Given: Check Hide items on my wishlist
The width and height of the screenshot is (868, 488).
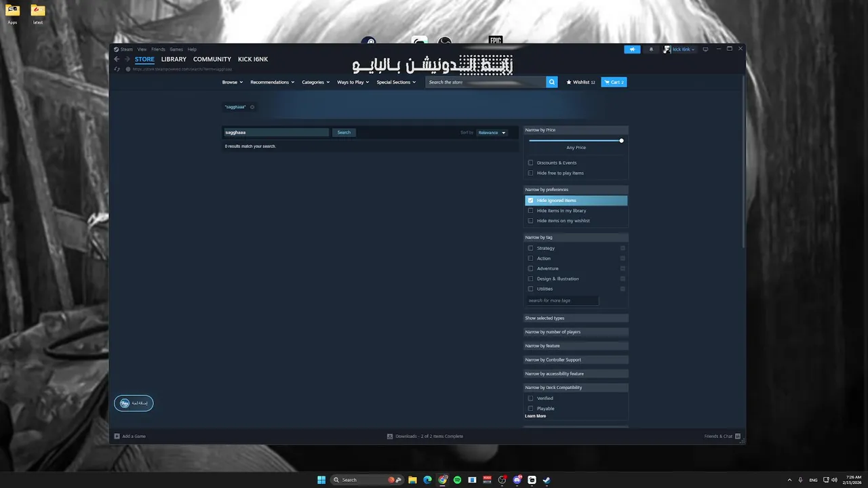Looking at the screenshot, I should tap(530, 221).
